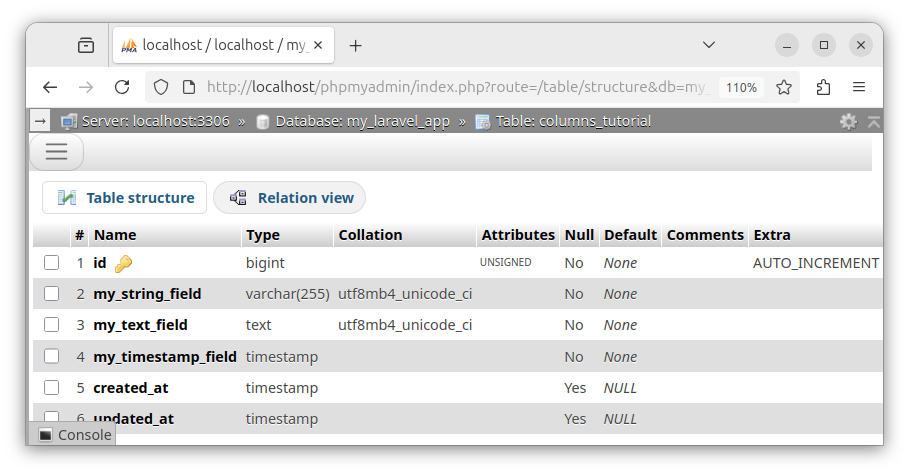Click the bigint type cell
The width and height of the screenshot is (909, 474).
pos(265,263)
